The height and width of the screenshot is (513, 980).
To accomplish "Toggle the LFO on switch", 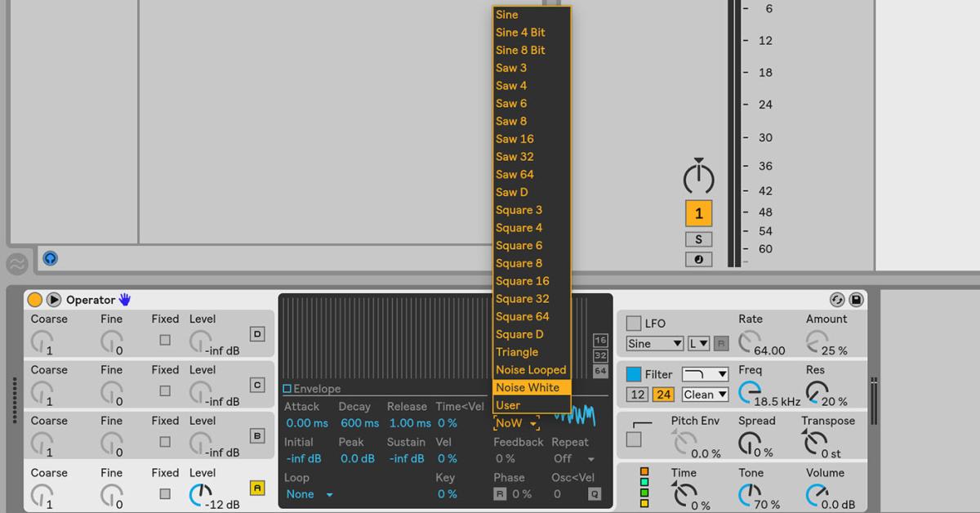I will coord(634,323).
